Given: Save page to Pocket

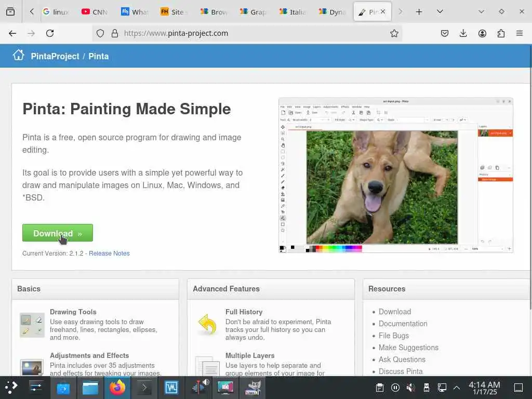Looking at the screenshot, I should click(445, 33).
